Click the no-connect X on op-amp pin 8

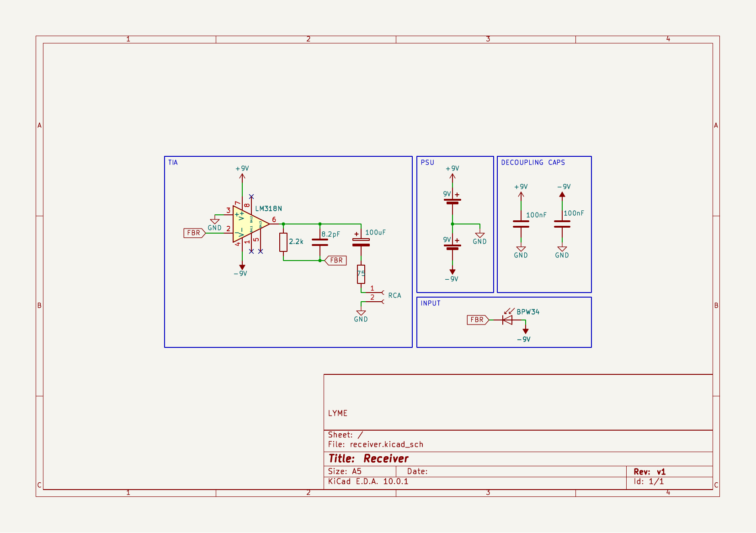251,197
